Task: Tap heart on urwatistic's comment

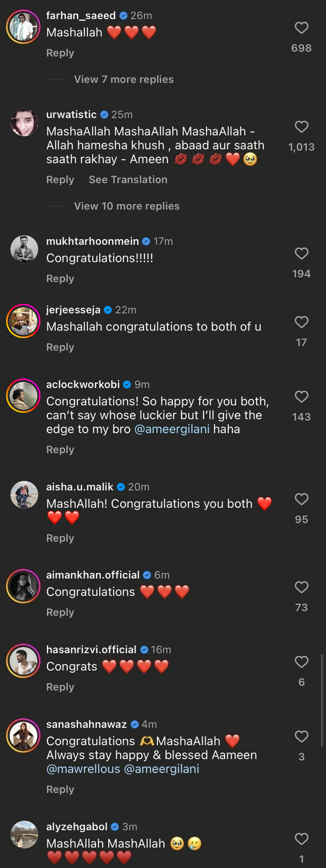Action: [301, 127]
